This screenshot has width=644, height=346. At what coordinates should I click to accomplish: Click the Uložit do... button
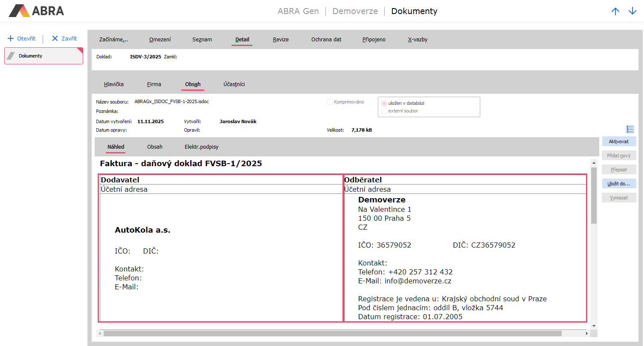pos(619,184)
